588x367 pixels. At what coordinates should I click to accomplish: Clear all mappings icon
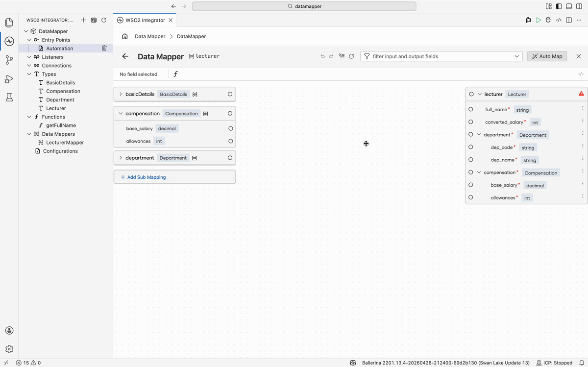[x=342, y=56]
